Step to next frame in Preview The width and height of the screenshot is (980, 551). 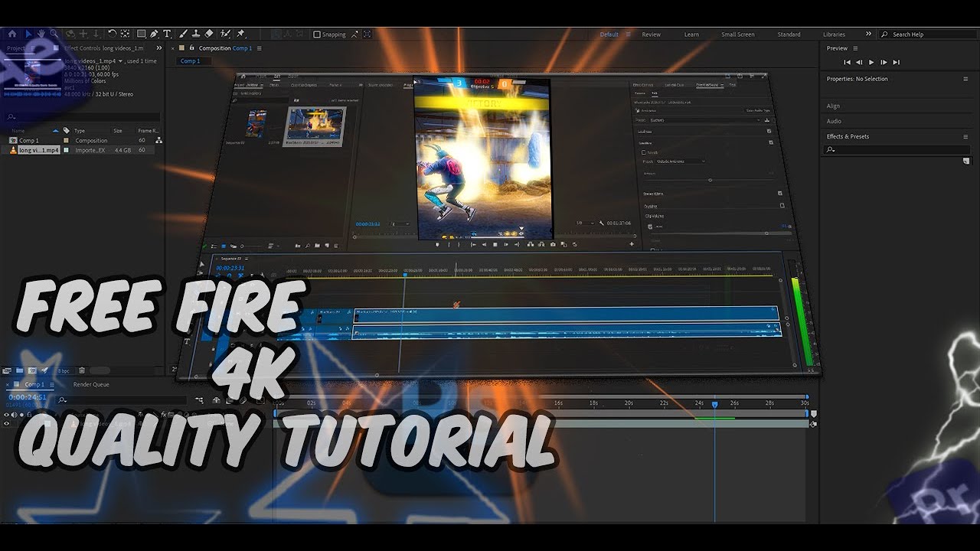[884, 62]
